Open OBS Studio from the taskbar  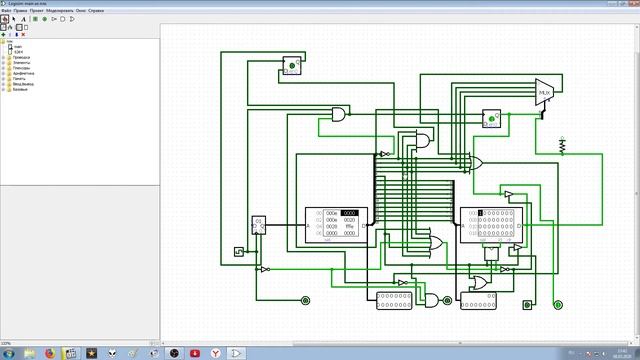pos(174,353)
